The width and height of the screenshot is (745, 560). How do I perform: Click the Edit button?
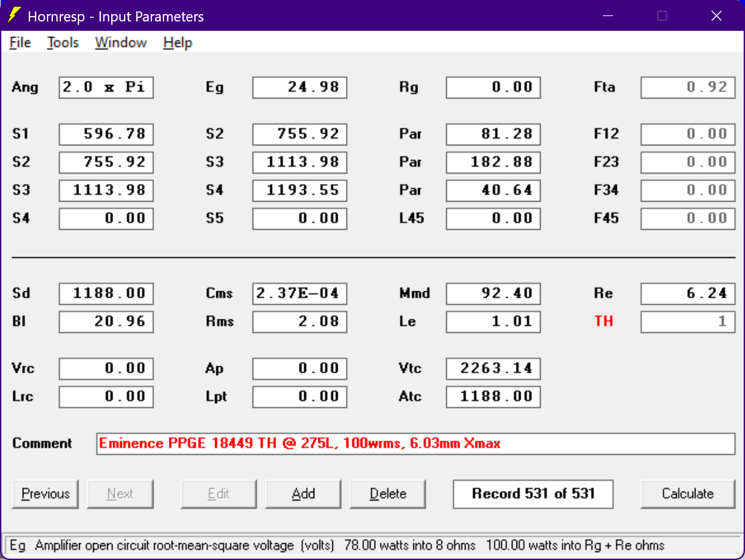click(218, 494)
